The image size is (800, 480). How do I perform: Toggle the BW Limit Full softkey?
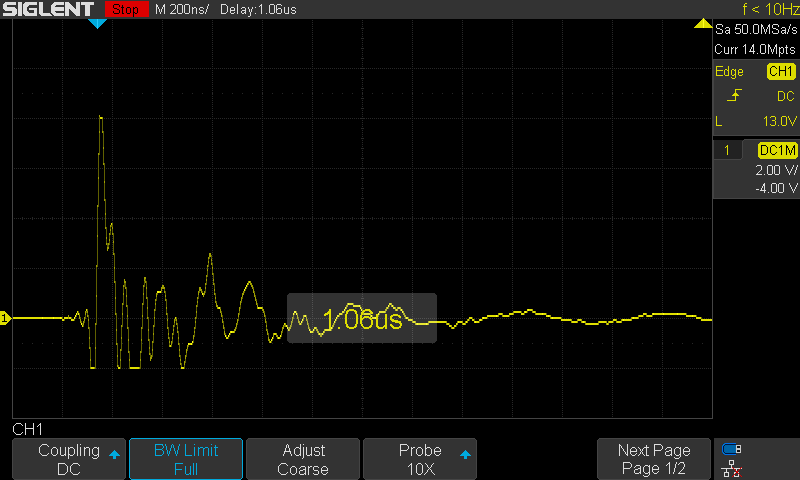pyautogui.click(x=186, y=459)
